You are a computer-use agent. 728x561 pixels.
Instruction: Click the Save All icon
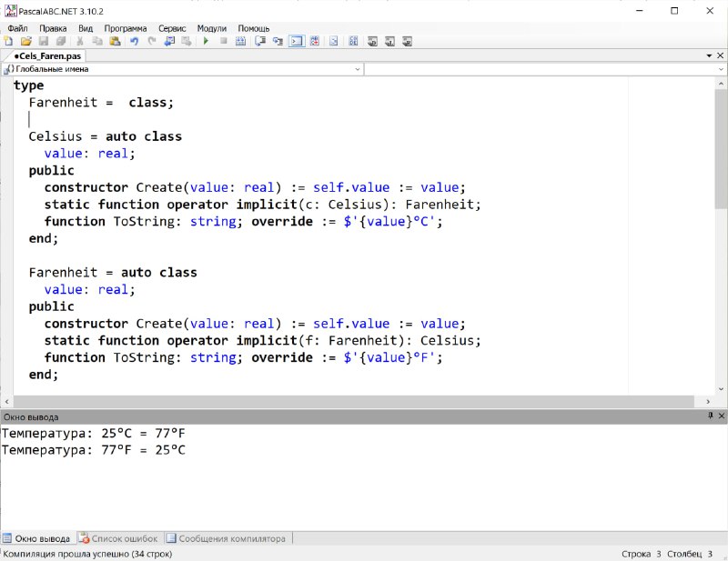[x=61, y=41]
